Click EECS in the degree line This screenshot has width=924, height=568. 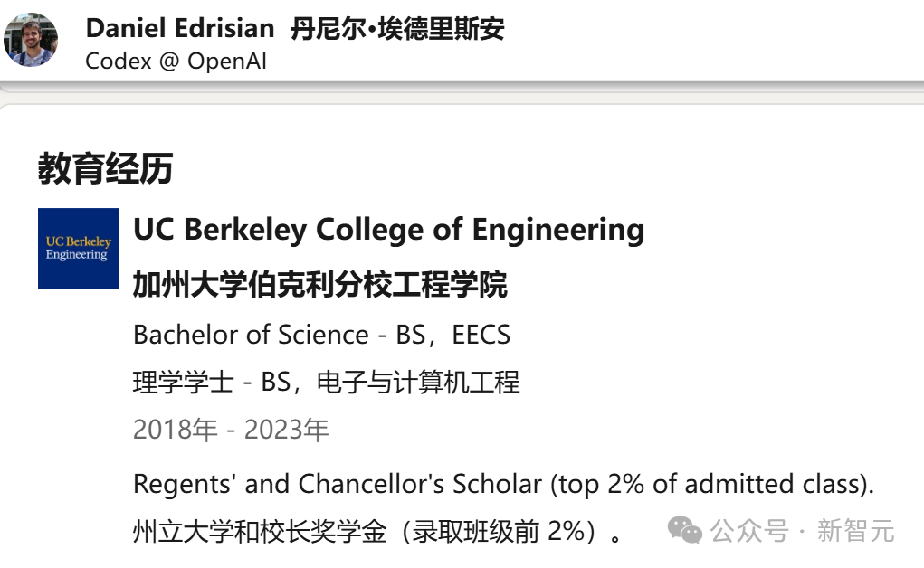click(x=481, y=335)
